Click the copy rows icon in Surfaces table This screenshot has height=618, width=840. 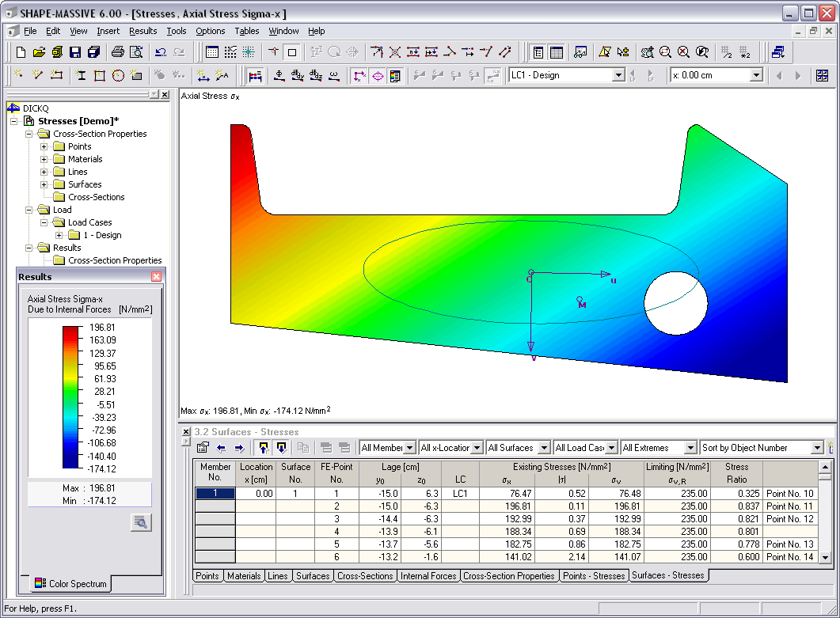coord(303,448)
